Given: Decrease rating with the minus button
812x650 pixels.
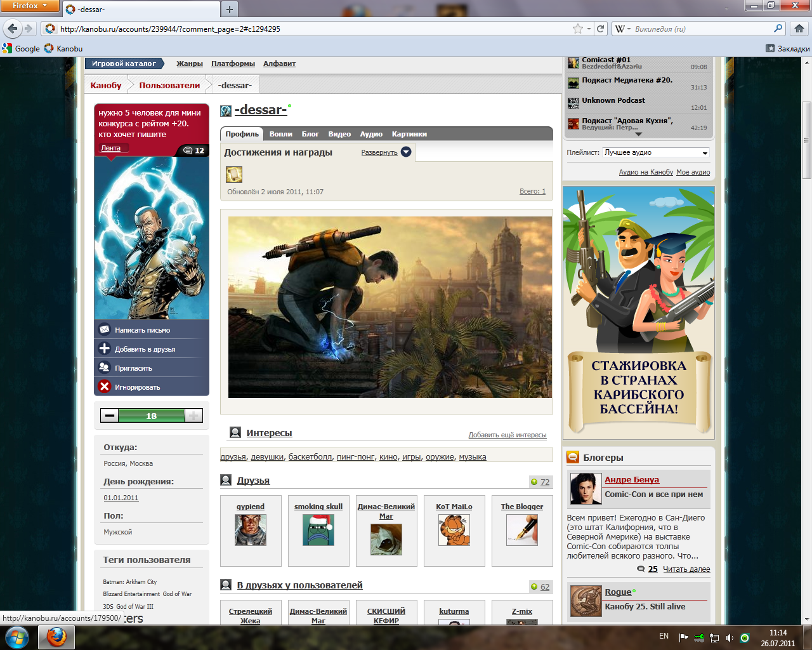Looking at the screenshot, I should 110,416.
